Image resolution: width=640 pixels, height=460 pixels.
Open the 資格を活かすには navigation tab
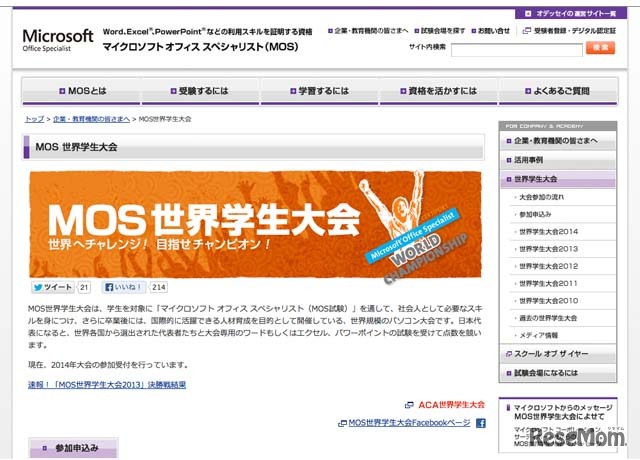[439, 91]
